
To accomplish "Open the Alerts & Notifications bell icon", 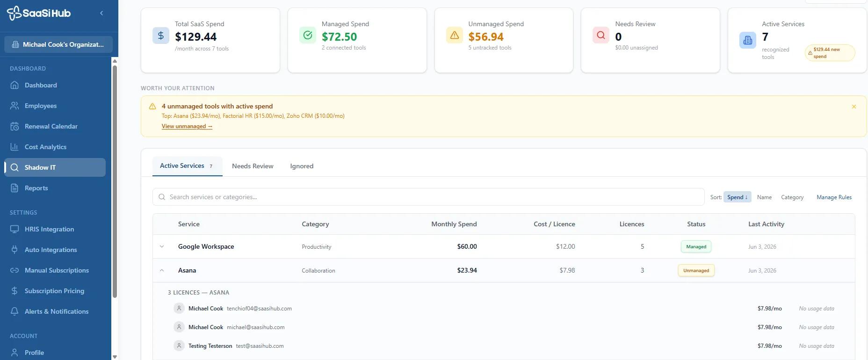I will (14, 311).
